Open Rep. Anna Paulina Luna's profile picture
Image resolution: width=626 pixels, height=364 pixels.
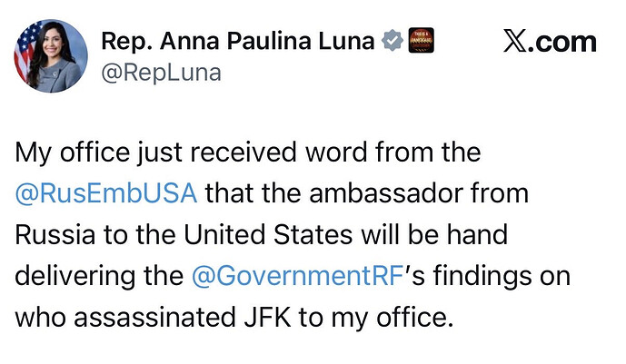[51, 54]
